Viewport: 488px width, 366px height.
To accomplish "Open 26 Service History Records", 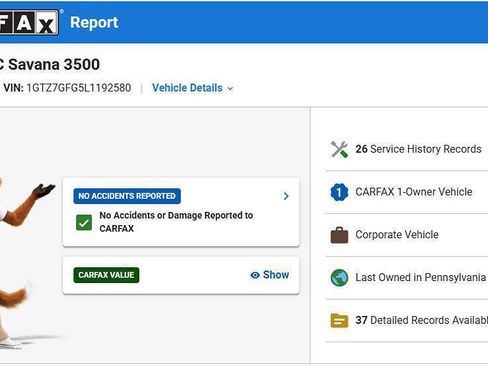I will coord(418,149).
